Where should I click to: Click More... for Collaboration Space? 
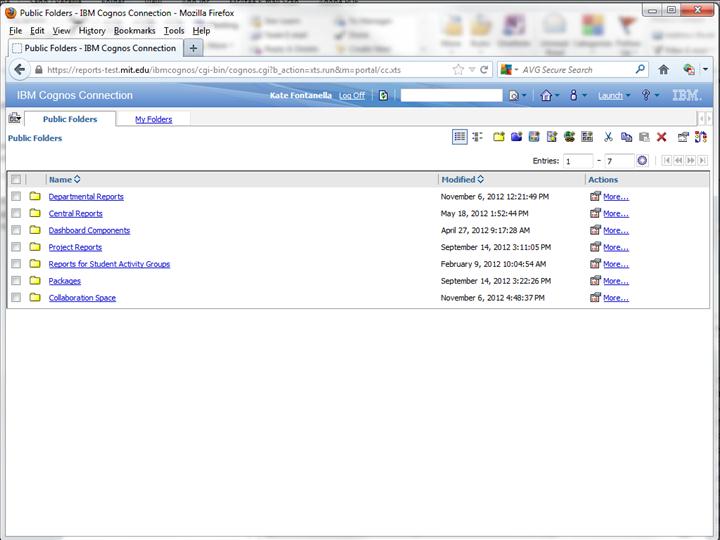coord(615,298)
